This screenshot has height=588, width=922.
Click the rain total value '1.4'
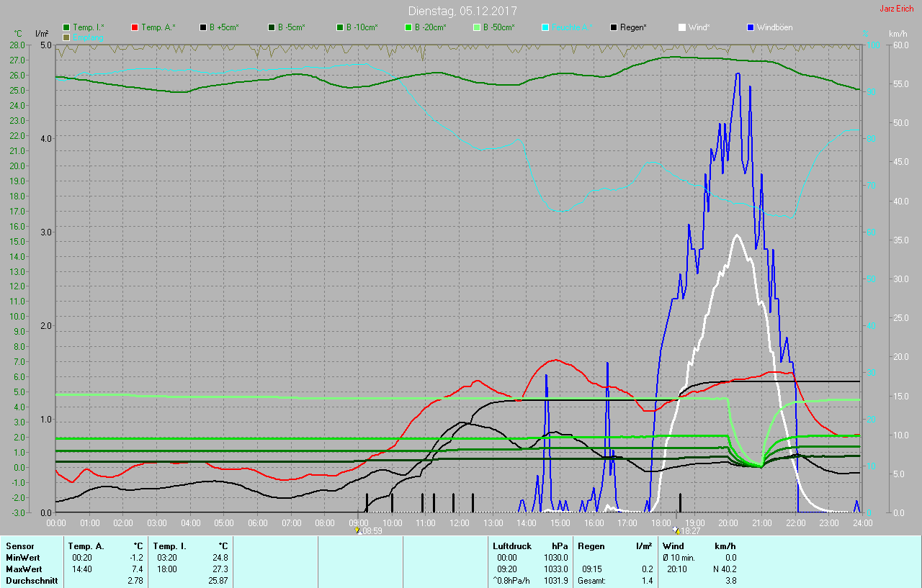(x=648, y=581)
